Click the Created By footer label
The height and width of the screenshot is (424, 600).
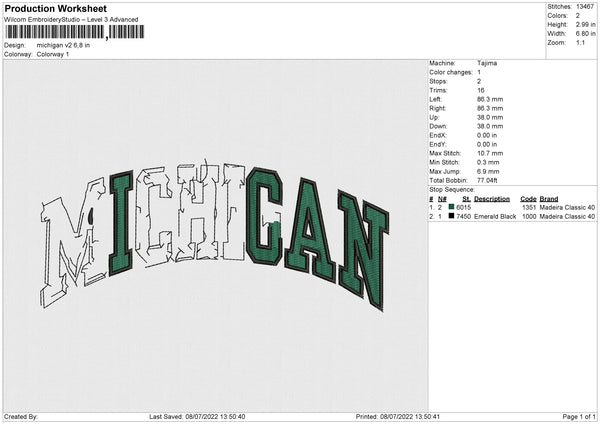[21, 416]
